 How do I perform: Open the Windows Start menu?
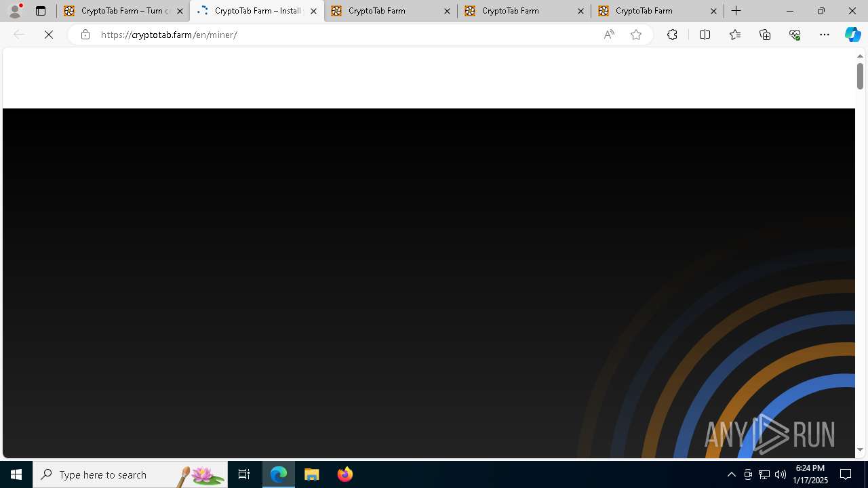point(16,474)
